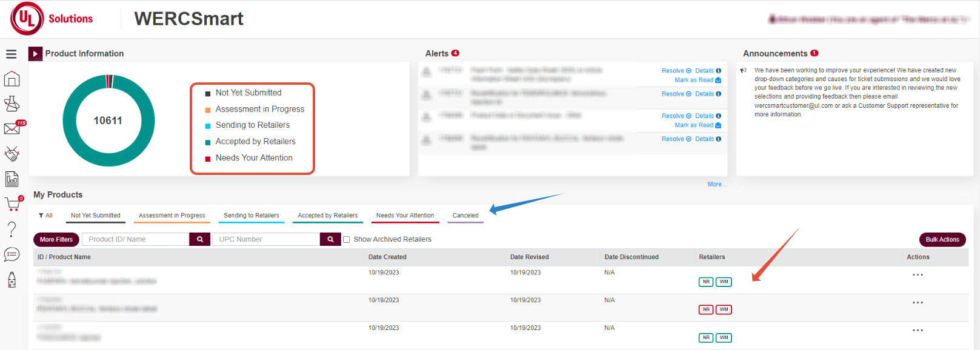The height and width of the screenshot is (350, 980).
Task: Sort by Date Created column header
Action: click(387, 257)
